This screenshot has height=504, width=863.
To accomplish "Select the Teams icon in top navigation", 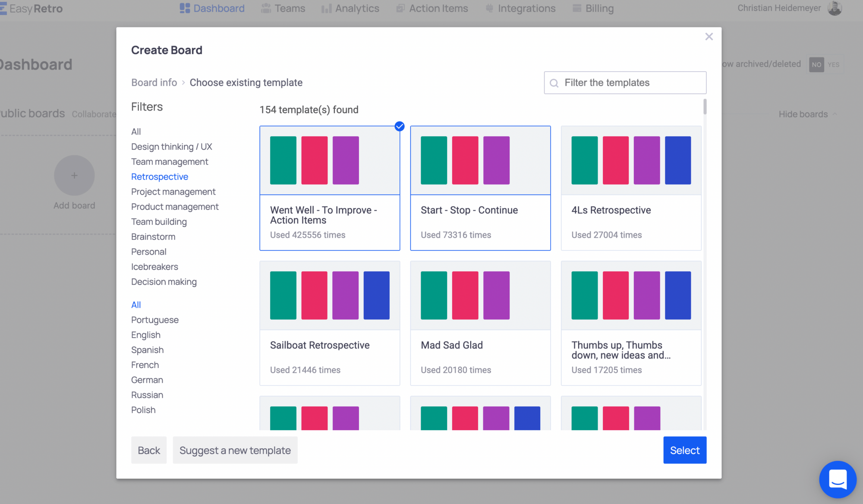I will coord(265,8).
